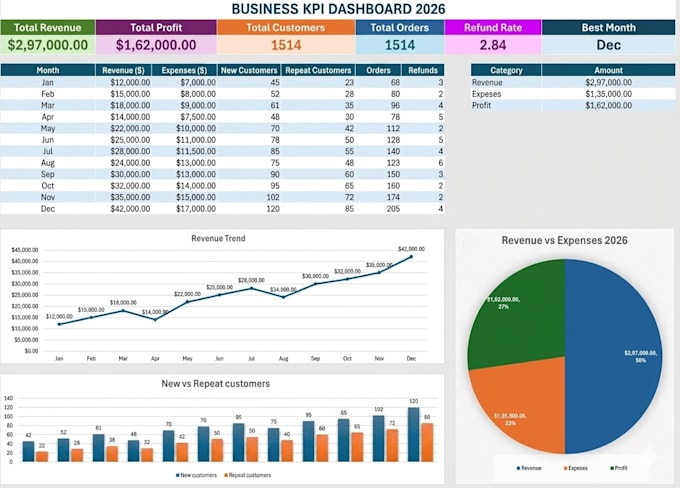Click the Jun orders cell showing 128
Viewport: 680px width, 488px height.
pyautogui.click(x=378, y=140)
